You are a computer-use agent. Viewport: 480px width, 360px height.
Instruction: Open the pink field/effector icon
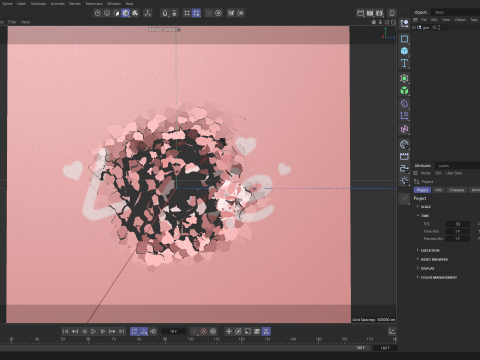[x=404, y=129]
